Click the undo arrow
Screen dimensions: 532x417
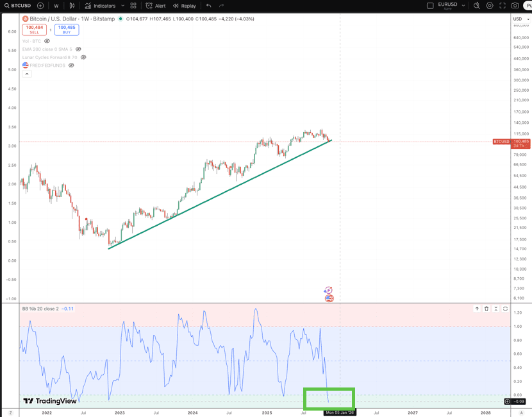[208, 6]
